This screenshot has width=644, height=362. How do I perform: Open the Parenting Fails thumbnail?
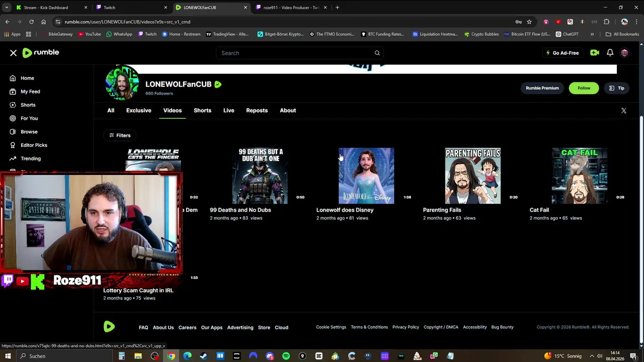[x=473, y=176]
